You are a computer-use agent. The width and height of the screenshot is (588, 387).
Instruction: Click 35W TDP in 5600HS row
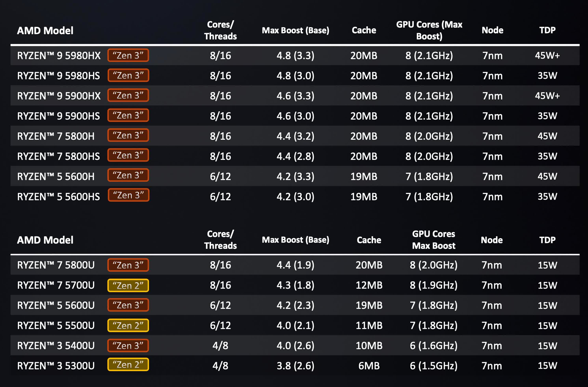pos(547,197)
